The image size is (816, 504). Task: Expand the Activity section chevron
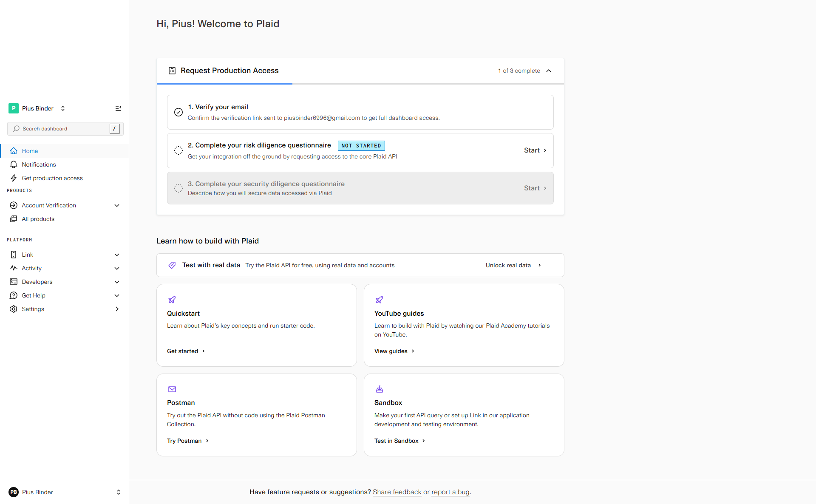point(117,268)
